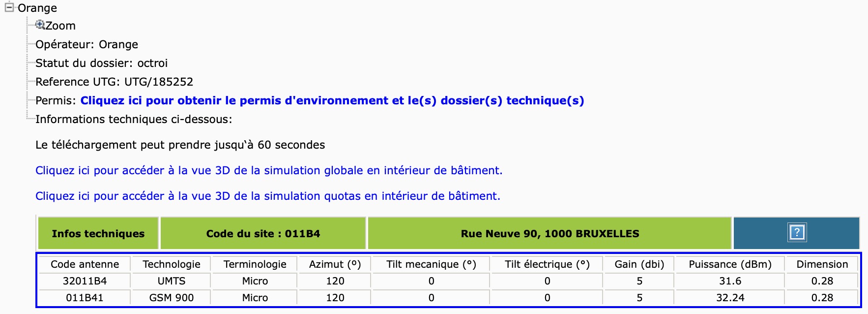Screen dimensions: 868x314
Task: Click Informations techniques ci-dessous row
Action: pyautogui.click(x=134, y=119)
